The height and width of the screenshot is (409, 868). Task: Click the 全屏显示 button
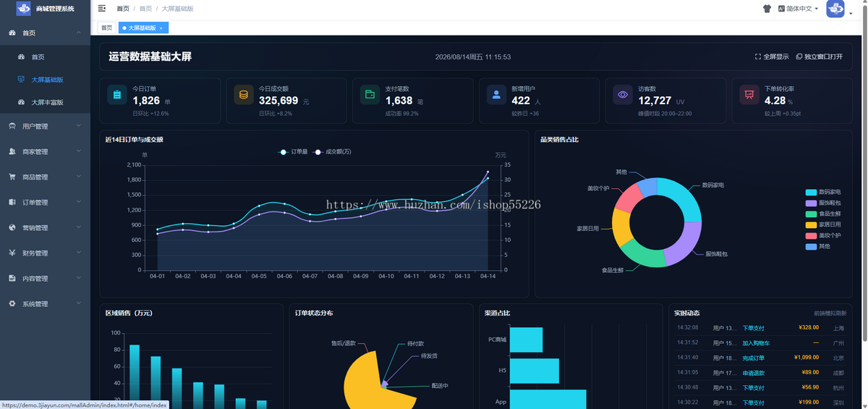click(x=772, y=56)
